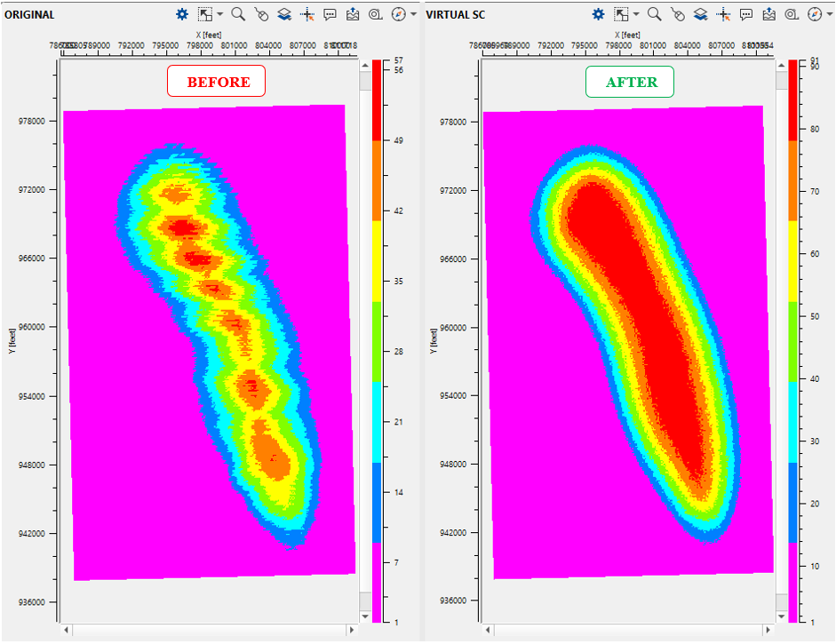Expand selection tool dropdown arrow in ORIGINAL panel
This screenshot has width=836, height=644.
coord(219,14)
